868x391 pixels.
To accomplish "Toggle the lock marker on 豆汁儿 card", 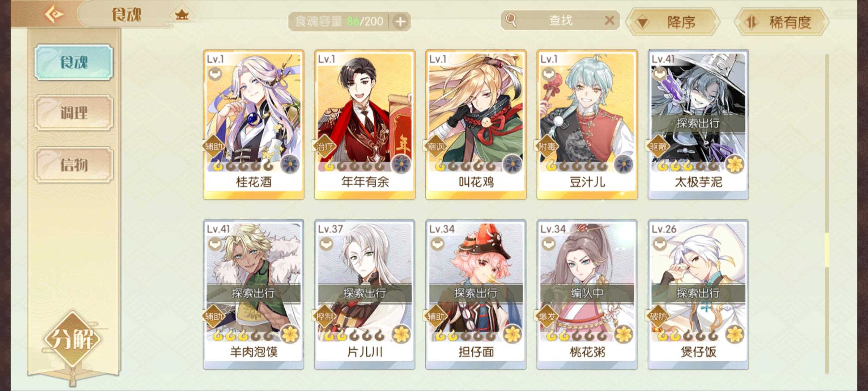I will click(549, 75).
